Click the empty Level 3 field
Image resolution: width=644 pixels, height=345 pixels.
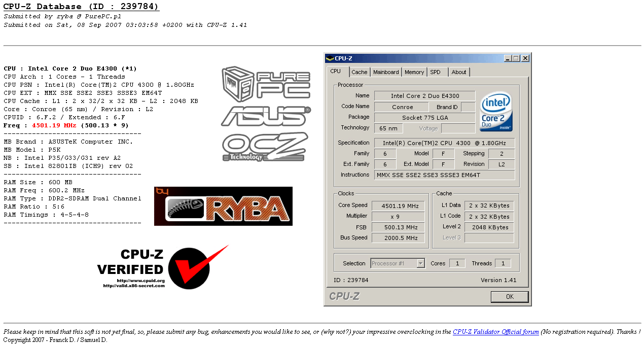[x=489, y=238]
